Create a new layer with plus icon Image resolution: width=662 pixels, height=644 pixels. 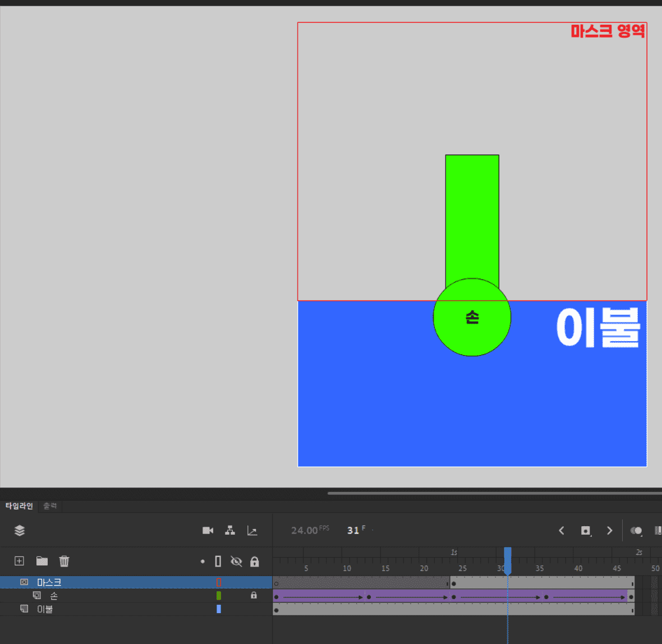point(19,561)
